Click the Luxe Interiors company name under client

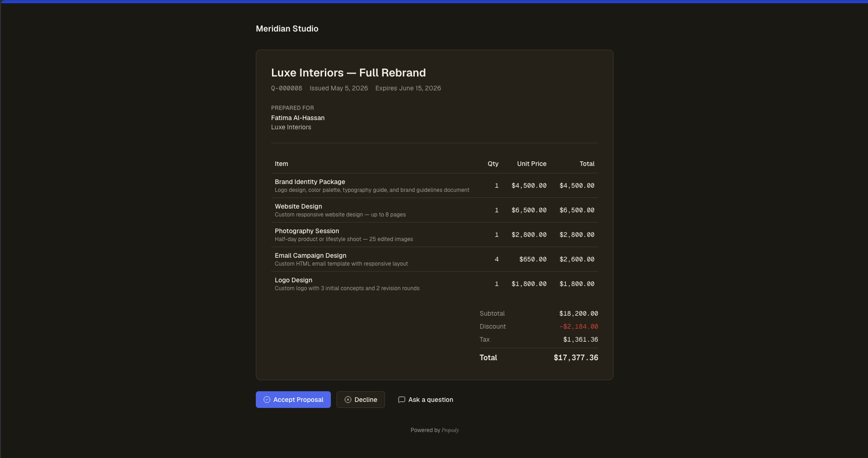291,127
